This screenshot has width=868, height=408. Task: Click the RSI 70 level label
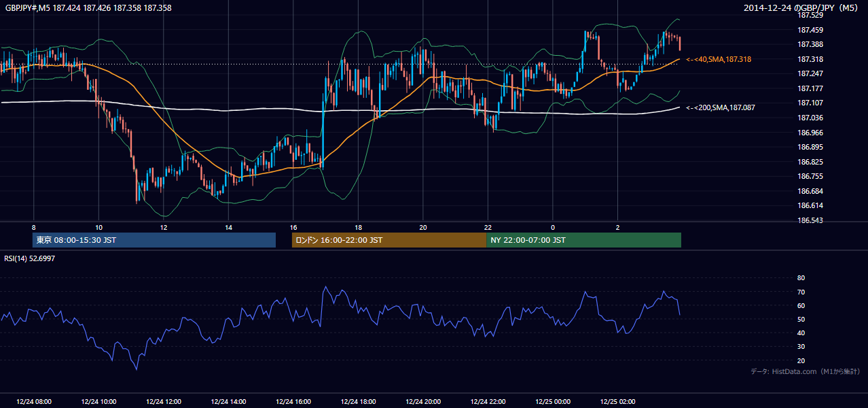click(801, 292)
